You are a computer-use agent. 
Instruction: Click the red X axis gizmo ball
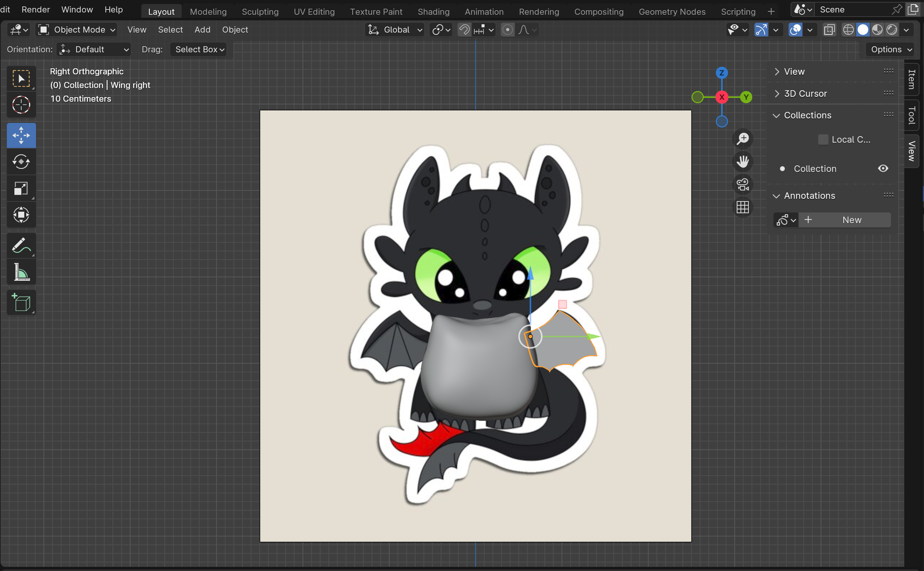click(722, 97)
